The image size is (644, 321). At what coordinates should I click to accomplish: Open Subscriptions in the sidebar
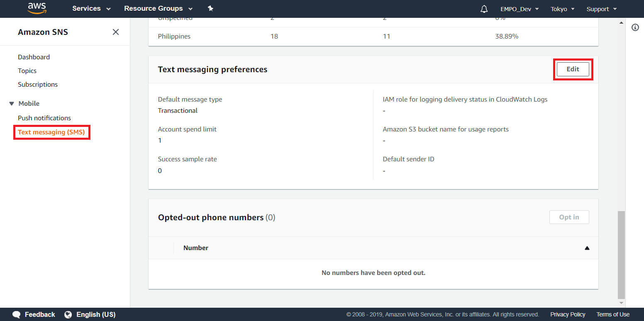tap(38, 85)
